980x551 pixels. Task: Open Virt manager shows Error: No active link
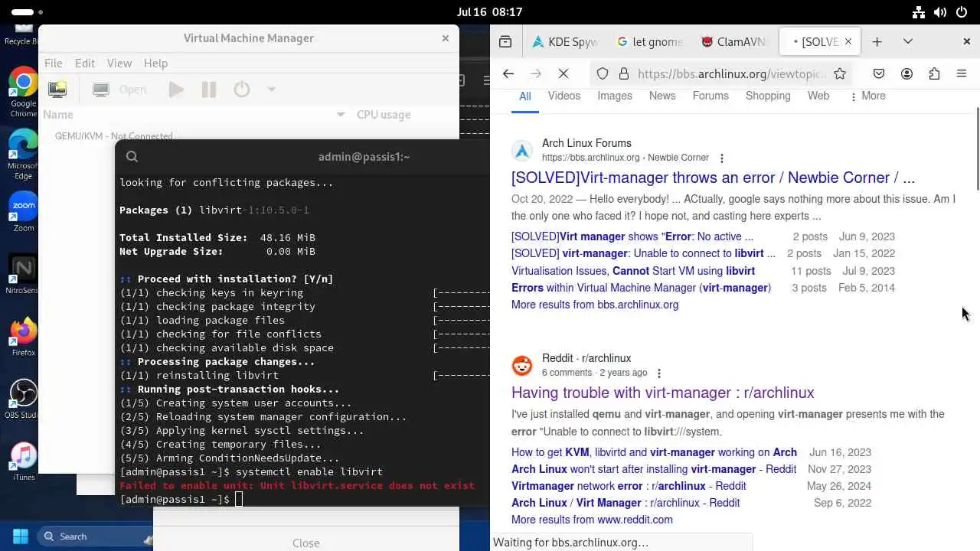point(632,236)
